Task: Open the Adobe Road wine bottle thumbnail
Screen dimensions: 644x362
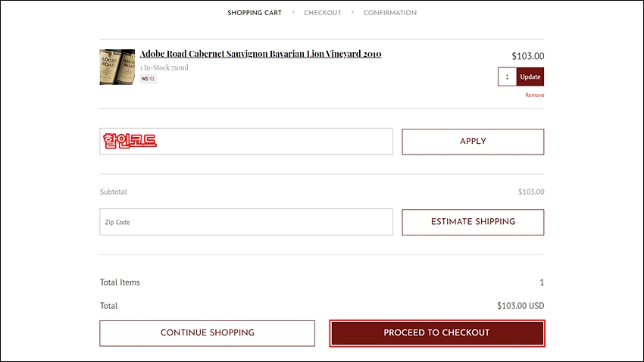Action: click(x=117, y=67)
